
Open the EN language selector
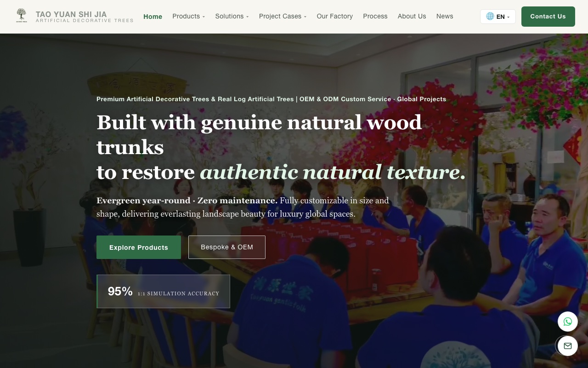pyautogui.click(x=498, y=17)
